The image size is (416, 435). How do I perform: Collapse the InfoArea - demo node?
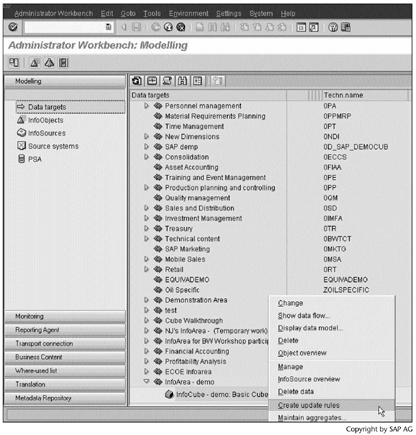point(146,382)
